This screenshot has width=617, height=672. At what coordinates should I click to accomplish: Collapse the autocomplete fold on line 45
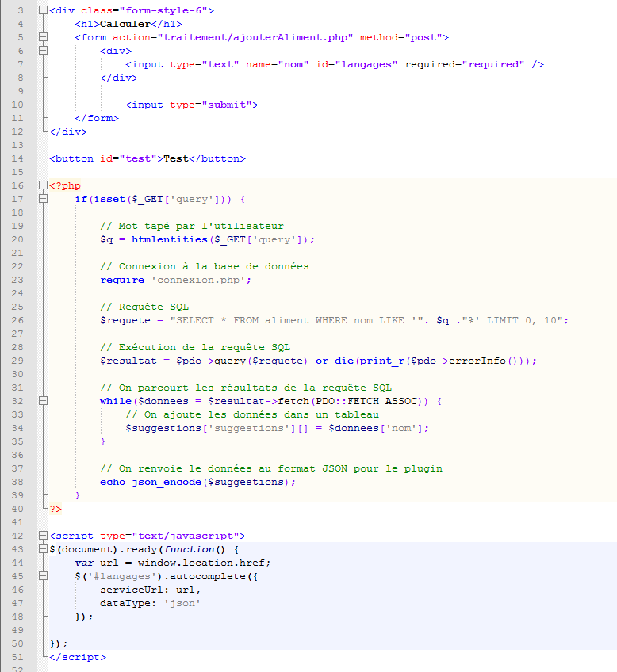[43, 576]
